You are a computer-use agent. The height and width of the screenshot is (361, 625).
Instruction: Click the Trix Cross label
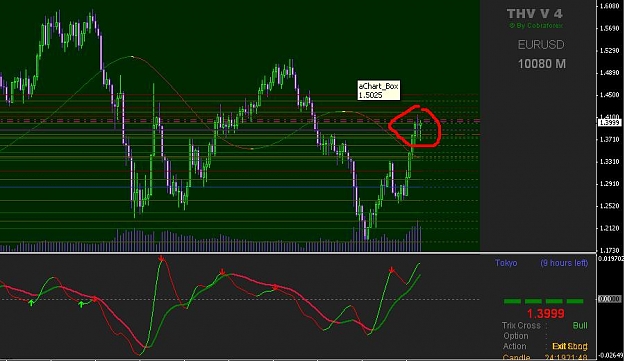pyautogui.click(x=521, y=326)
